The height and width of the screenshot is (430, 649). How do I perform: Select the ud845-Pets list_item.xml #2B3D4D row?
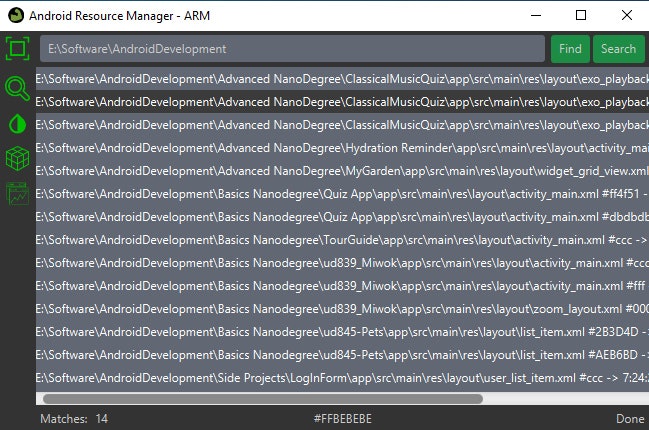(x=342, y=332)
